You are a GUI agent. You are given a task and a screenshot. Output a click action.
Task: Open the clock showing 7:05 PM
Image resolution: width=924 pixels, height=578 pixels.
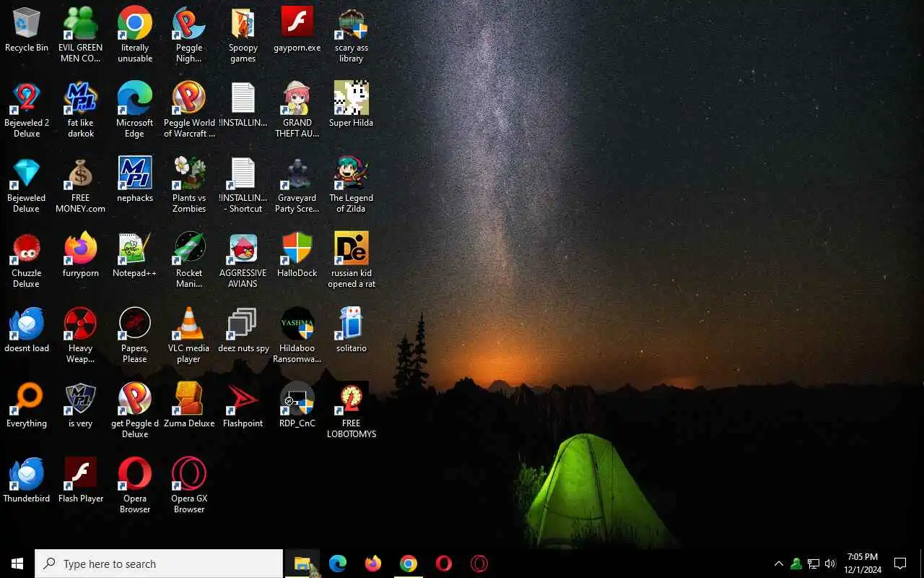tap(863, 564)
